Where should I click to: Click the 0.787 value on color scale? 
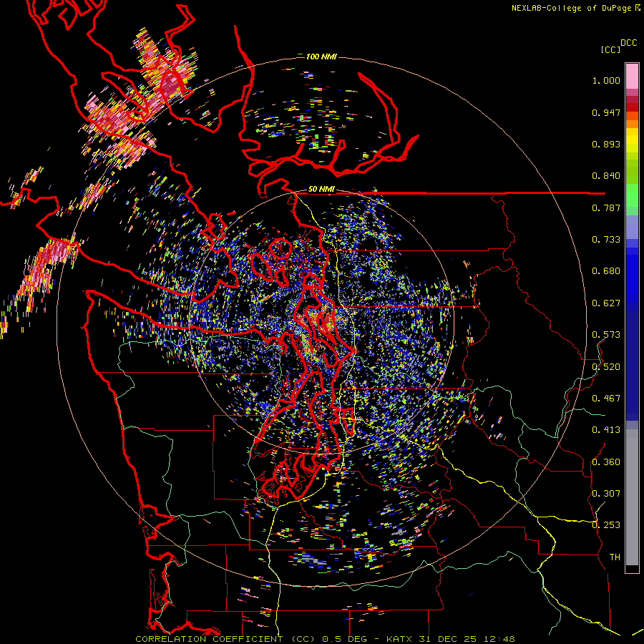point(606,208)
